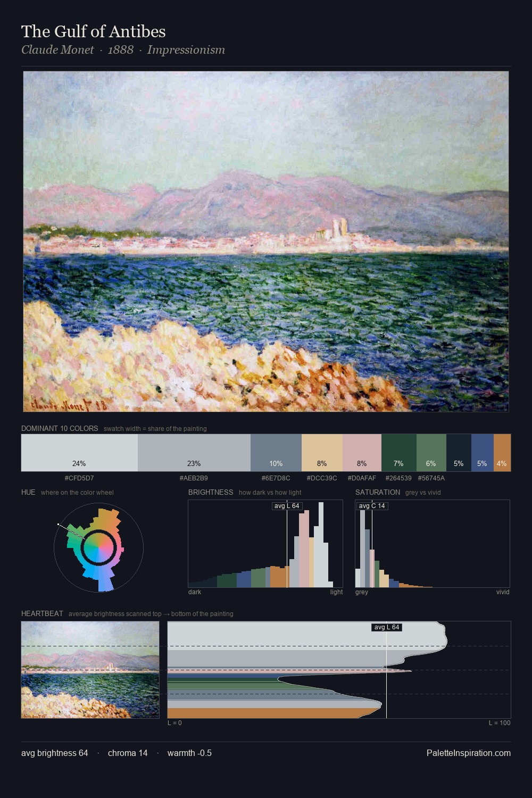
Task: Click the 4% orange-brown swatch
Action: click(x=502, y=453)
